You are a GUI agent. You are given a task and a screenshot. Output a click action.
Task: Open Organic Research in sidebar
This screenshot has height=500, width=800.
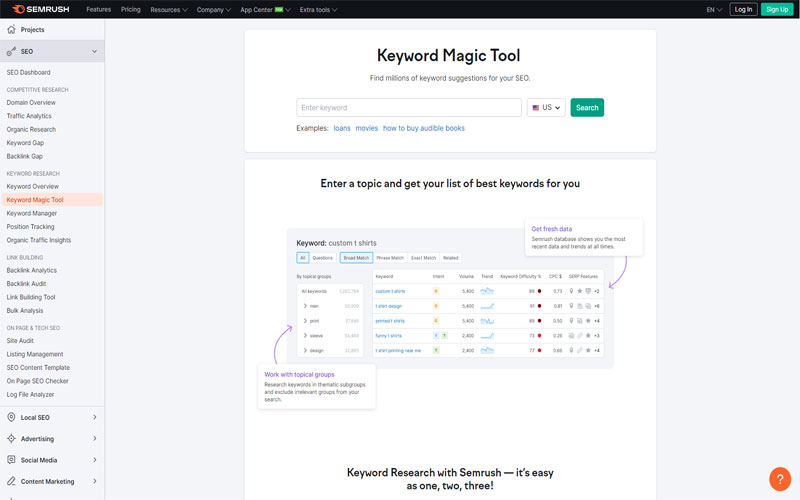(31, 130)
